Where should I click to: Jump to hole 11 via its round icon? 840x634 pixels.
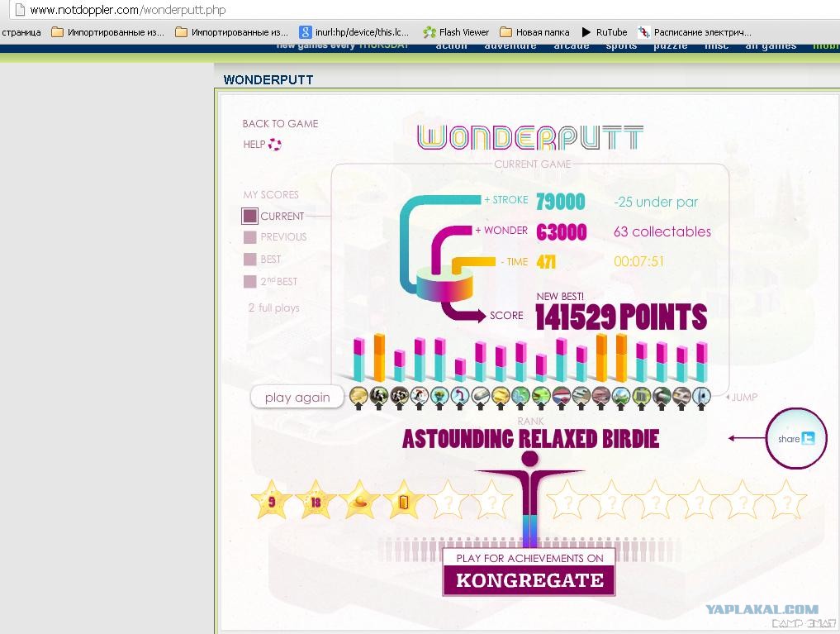[562, 396]
